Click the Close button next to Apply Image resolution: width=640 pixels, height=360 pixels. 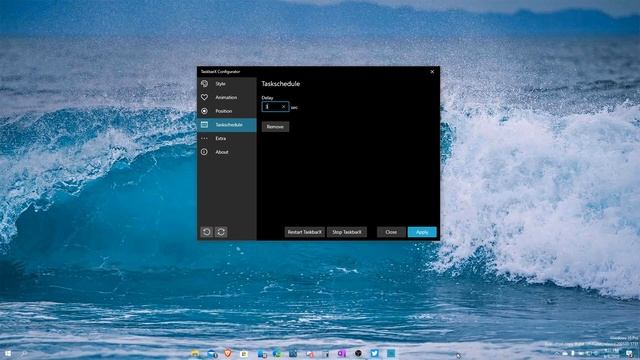[x=391, y=232]
